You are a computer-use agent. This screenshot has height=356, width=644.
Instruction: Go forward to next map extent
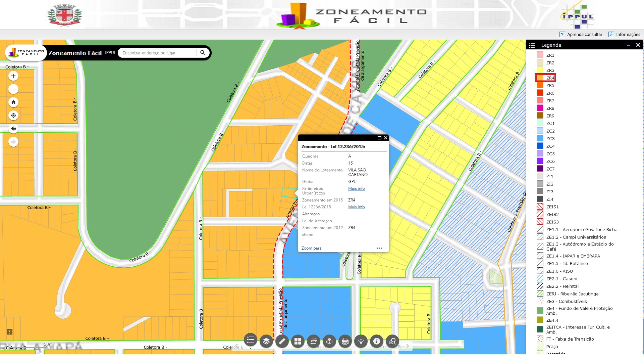(x=13, y=142)
